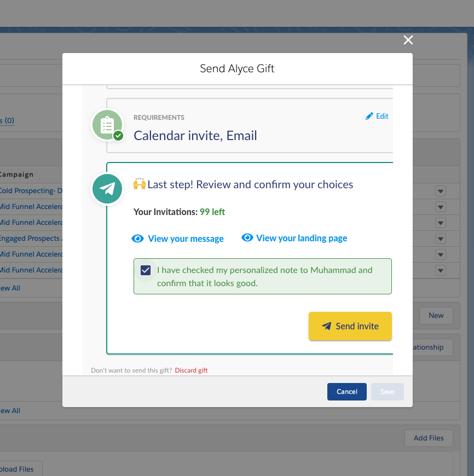
Task: Click the Calendar invite, Email requirements text
Action: [x=195, y=135]
